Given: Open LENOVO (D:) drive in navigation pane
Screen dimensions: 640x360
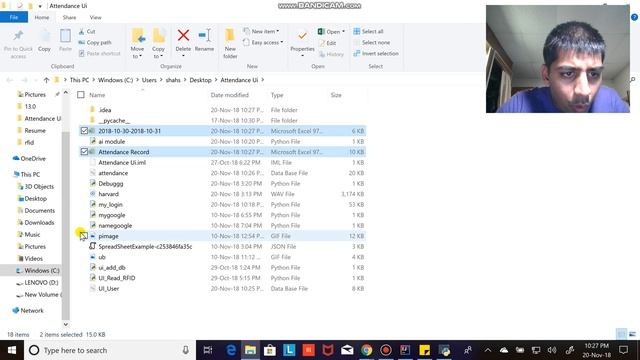Looking at the screenshot, I should [37, 282].
